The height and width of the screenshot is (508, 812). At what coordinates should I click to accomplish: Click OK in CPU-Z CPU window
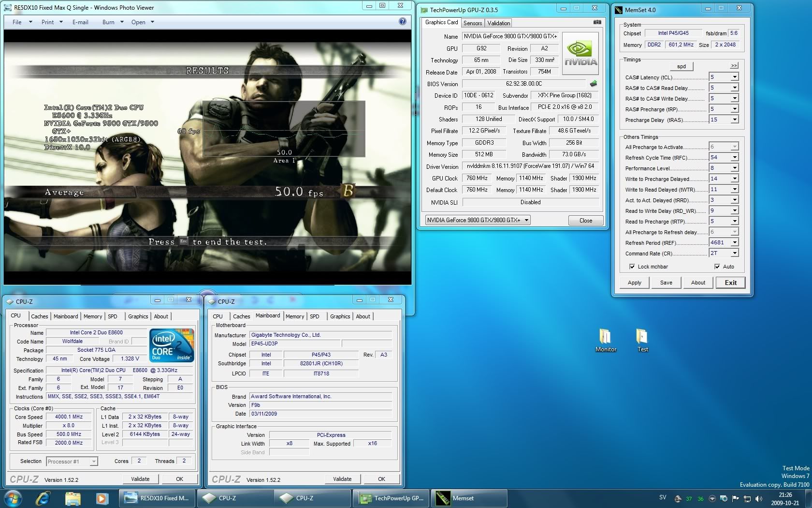pos(179,479)
